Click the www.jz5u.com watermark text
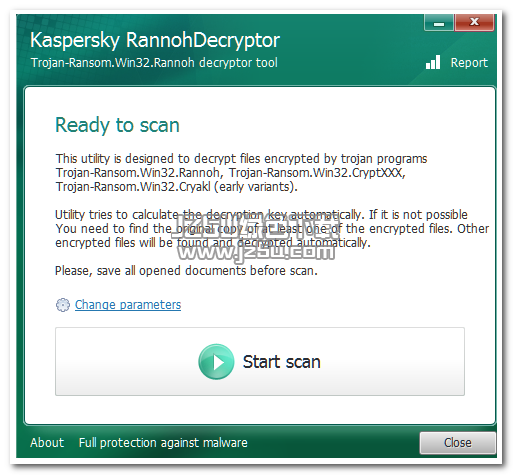Viewport: 513px width, 475px height. (256, 253)
